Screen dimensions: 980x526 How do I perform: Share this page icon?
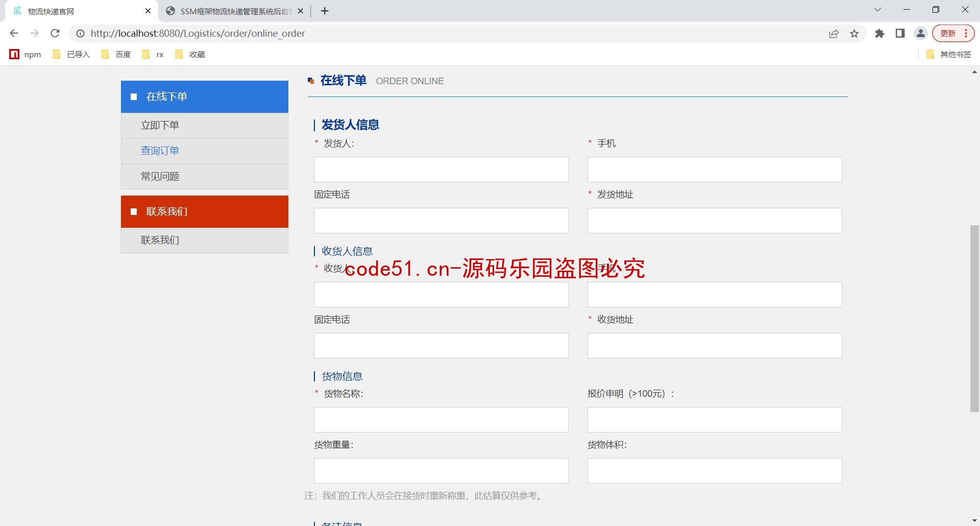click(x=834, y=34)
